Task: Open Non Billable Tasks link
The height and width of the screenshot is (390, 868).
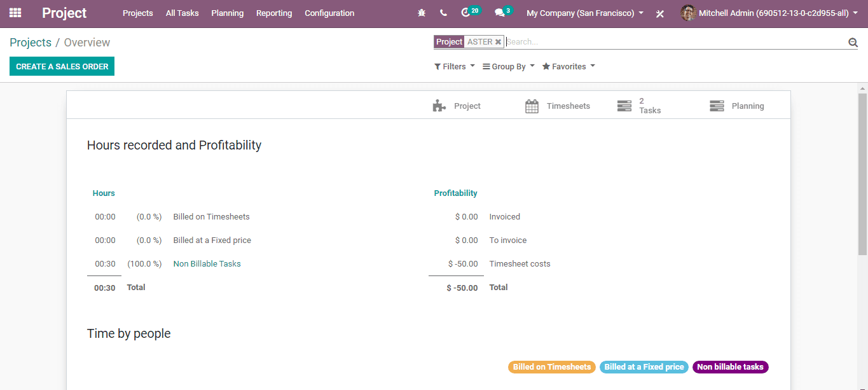Action: tap(207, 263)
